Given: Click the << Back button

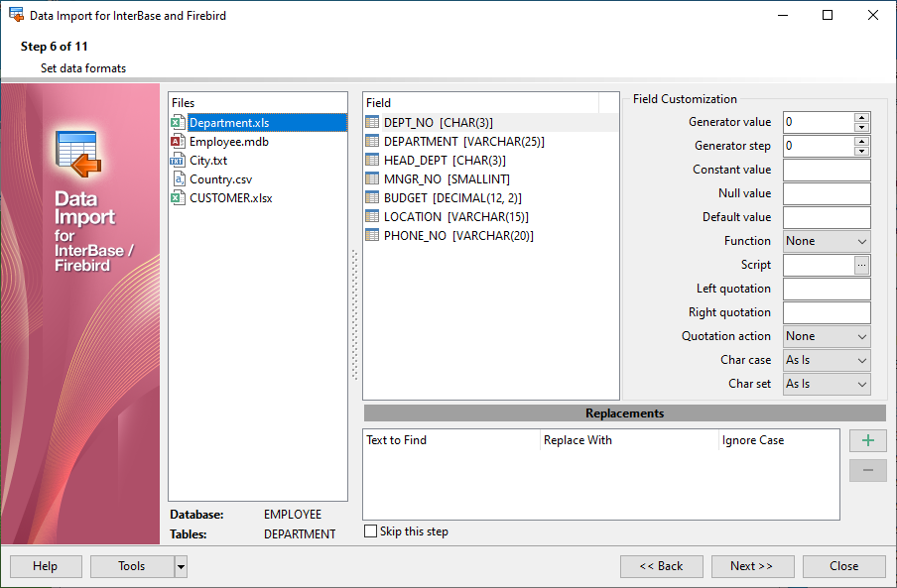Looking at the screenshot, I should (661, 566).
